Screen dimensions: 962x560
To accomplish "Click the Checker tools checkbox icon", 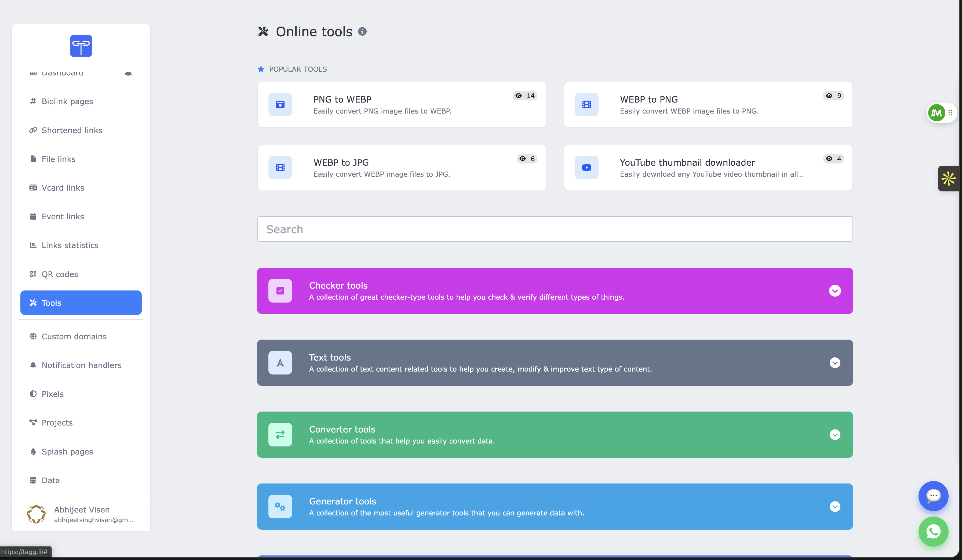I will click(x=280, y=290).
